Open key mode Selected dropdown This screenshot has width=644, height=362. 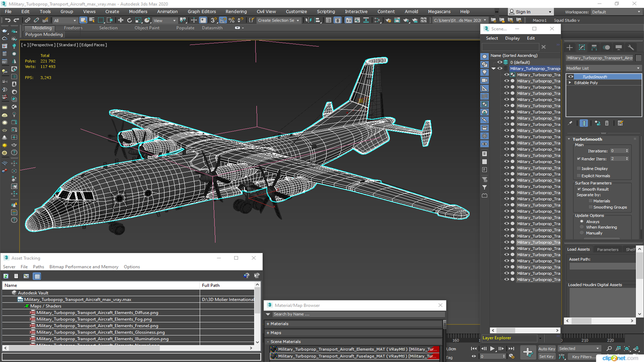coord(579,349)
